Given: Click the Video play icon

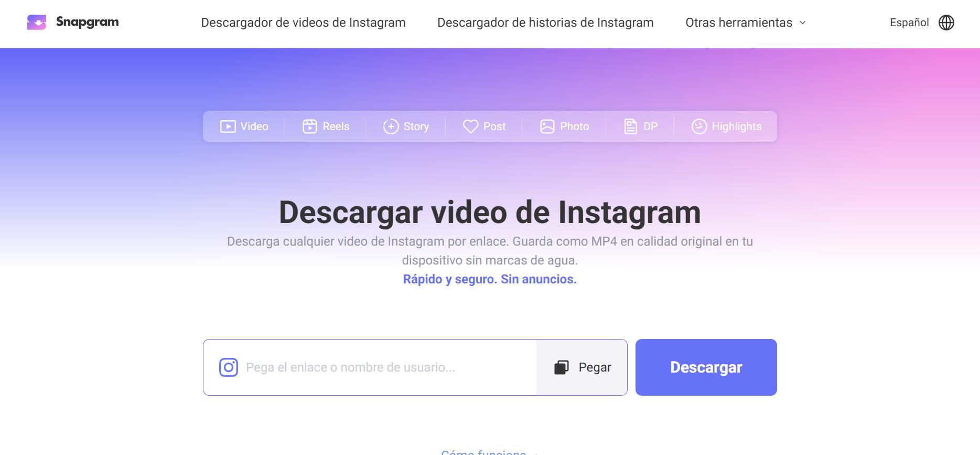Looking at the screenshot, I should [228, 126].
